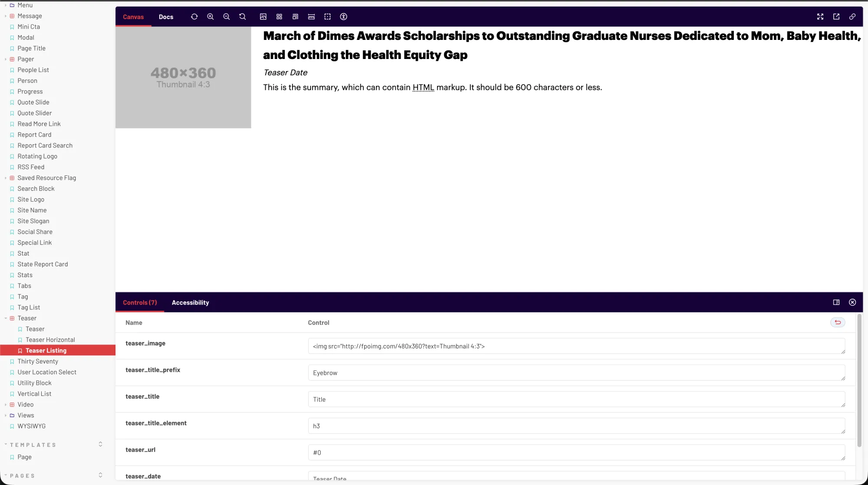
Task: Open the Search Block story
Action: tap(36, 189)
